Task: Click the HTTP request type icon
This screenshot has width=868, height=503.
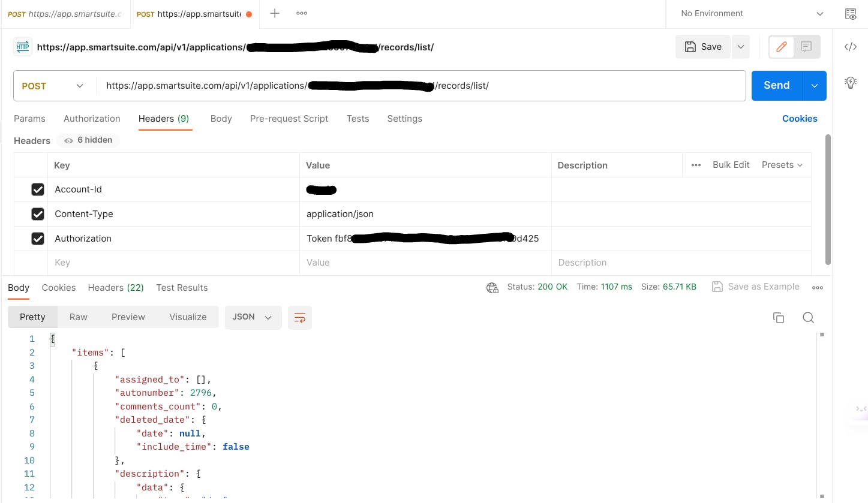Action: (x=23, y=47)
